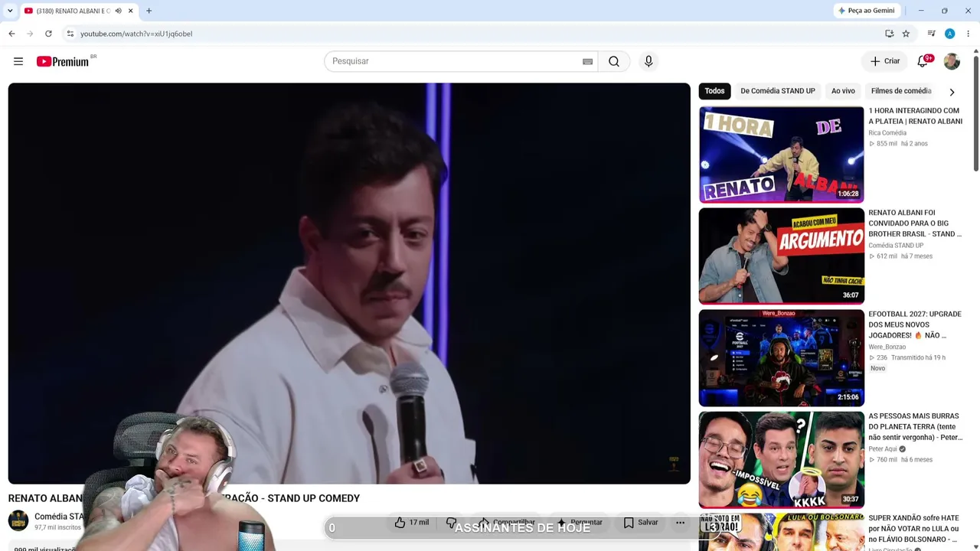Go forward in browser history

30,34
